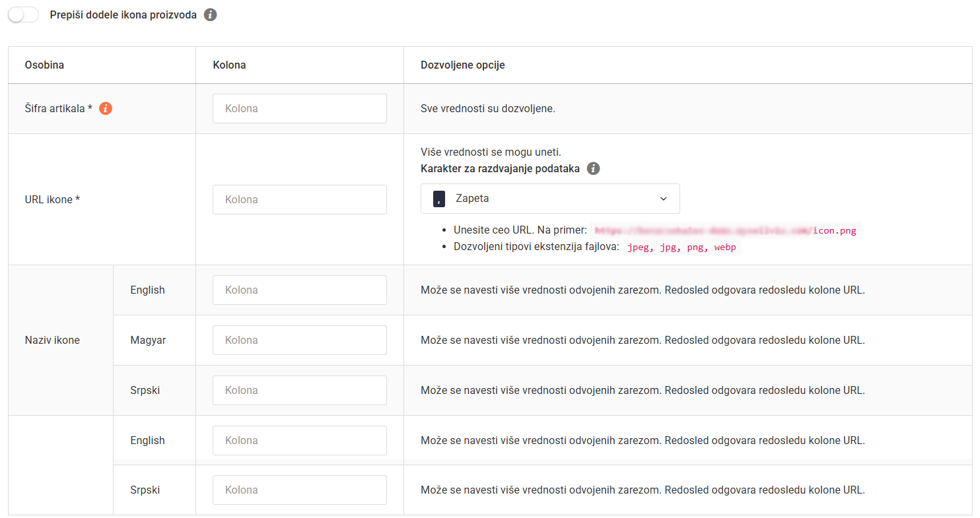Screen dimensions: 980x518
Task: Click orange info icon next to Šifra artikala
Action: [106, 108]
